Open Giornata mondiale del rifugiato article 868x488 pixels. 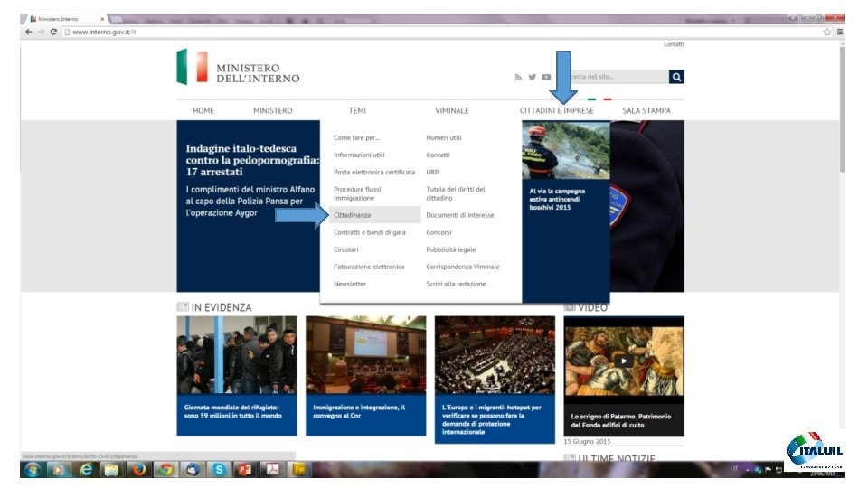tap(237, 376)
